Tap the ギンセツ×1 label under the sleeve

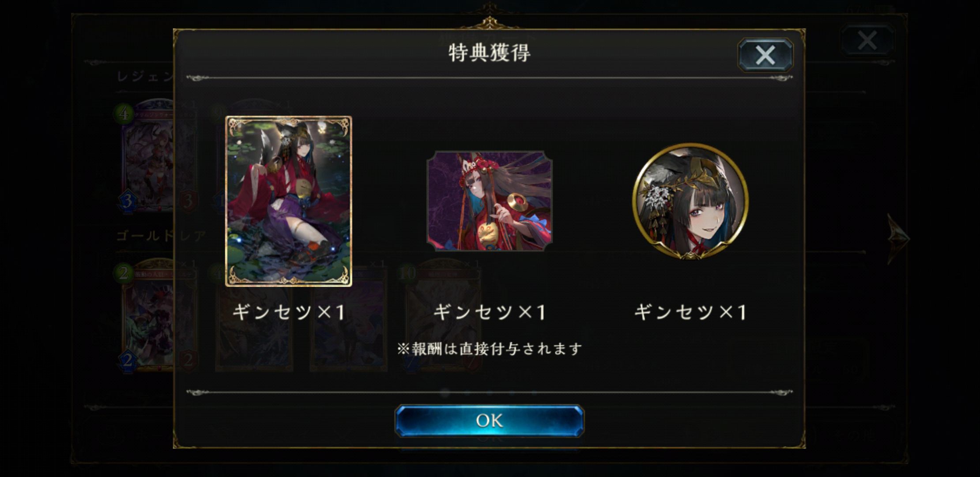pos(489,312)
